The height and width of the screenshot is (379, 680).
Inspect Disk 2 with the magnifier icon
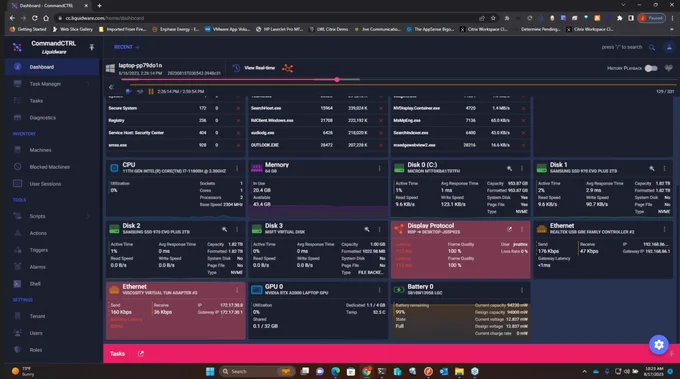(x=224, y=229)
